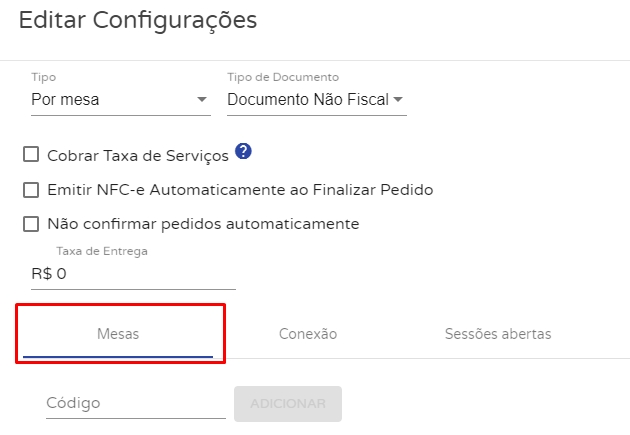Switch to the Conexão tab
The image size is (630, 435).
(308, 334)
